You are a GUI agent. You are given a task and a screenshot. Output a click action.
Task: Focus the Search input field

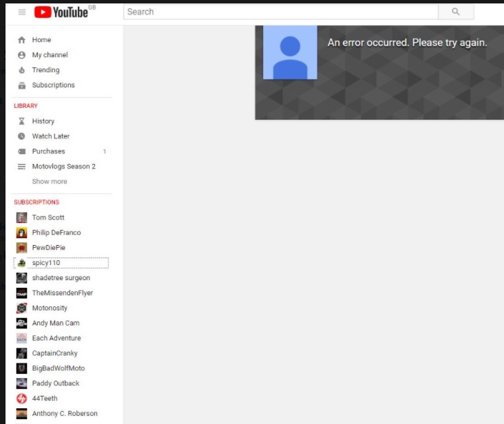(x=281, y=12)
